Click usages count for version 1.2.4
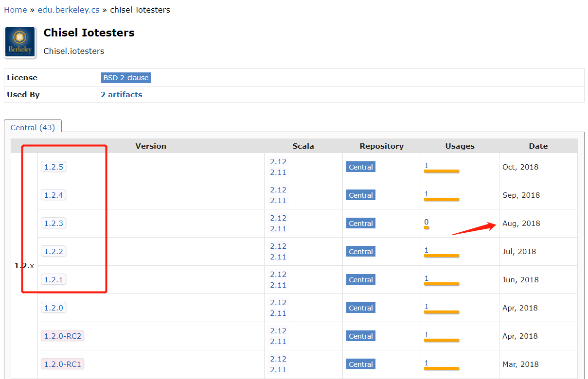The image size is (588, 379). point(427,194)
